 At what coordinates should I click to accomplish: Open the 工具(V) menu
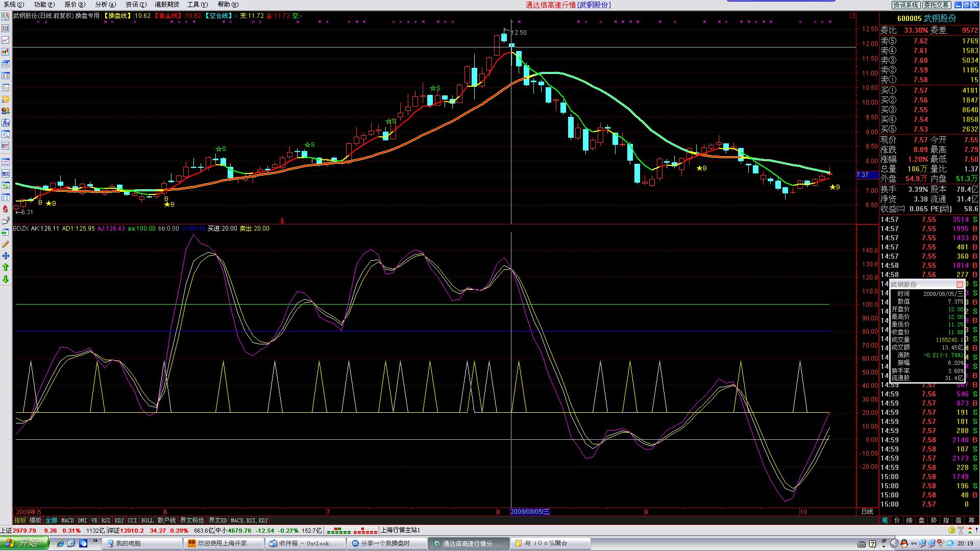click(x=197, y=5)
